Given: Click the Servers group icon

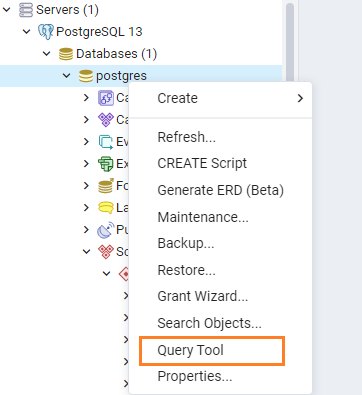Looking at the screenshot, I should coord(26,10).
